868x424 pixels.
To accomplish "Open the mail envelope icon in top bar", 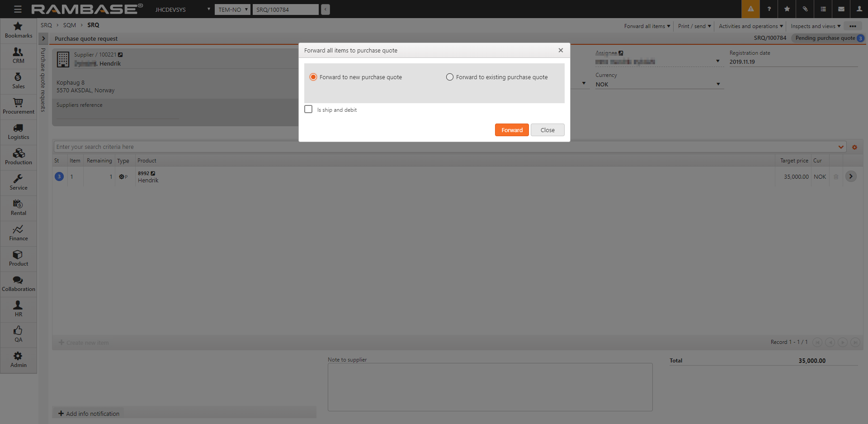I will click(841, 9).
